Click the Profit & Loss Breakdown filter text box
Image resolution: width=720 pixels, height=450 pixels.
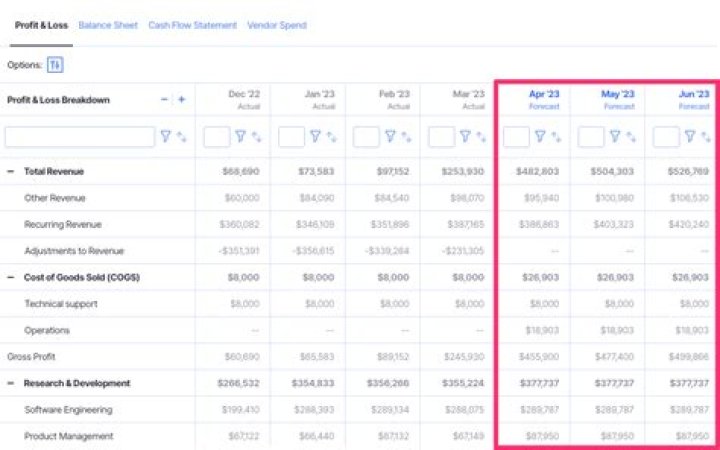[80, 137]
